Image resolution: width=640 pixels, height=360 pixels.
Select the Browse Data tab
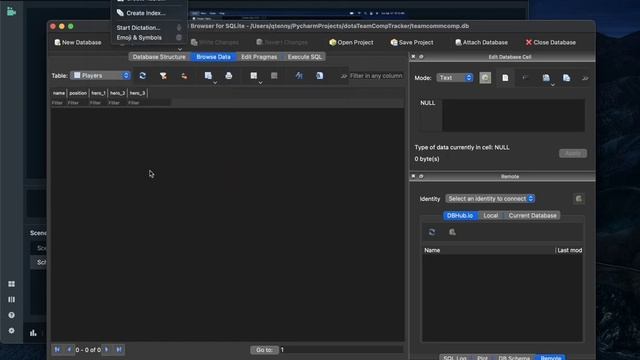213,57
